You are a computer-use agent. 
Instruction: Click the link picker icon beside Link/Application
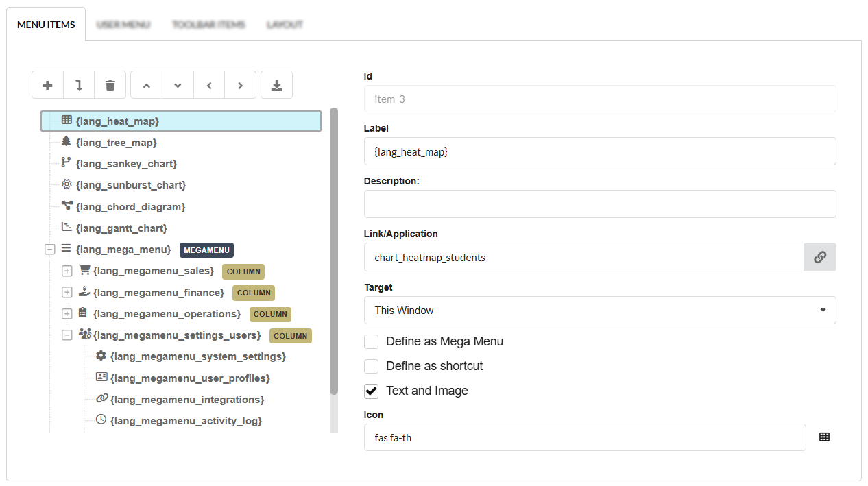(820, 256)
